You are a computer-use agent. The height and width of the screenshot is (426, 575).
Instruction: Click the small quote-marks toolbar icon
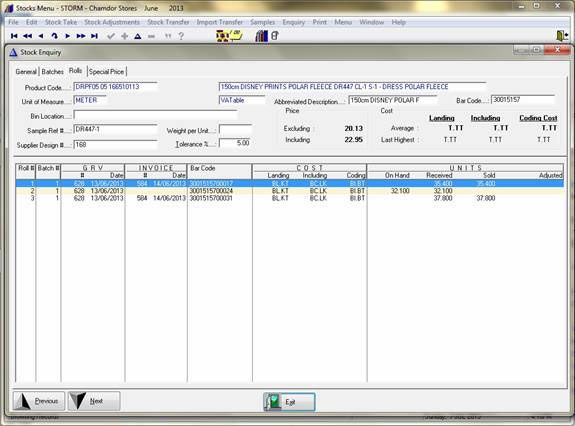pyautogui.click(x=168, y=36)
